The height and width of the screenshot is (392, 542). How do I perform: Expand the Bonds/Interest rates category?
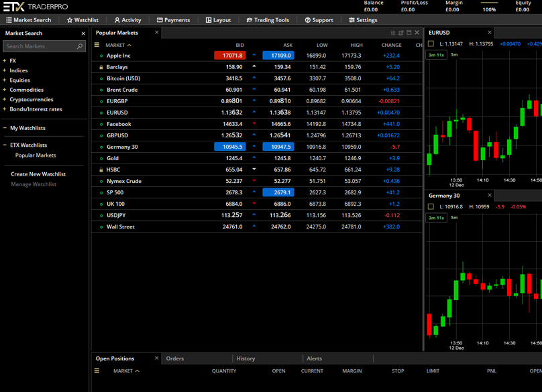pyautogui.click(x=5, y=109)
